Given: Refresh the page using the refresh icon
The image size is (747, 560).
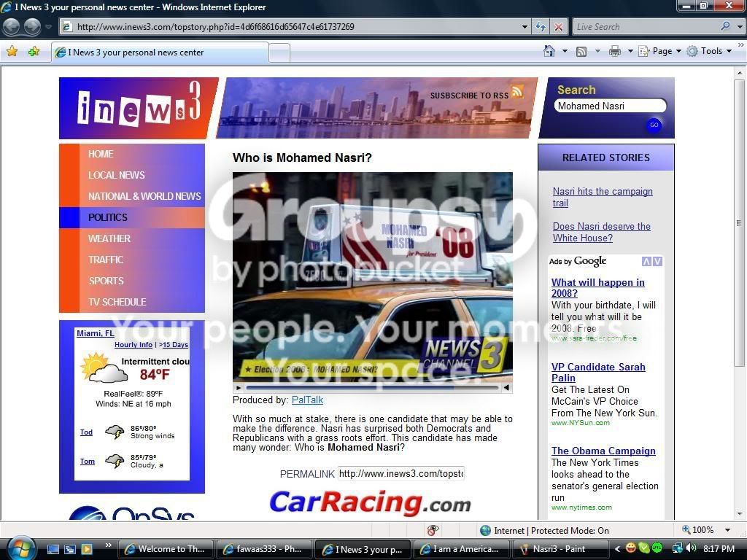Looking at the screenshot, I should (x=541, y=27).
